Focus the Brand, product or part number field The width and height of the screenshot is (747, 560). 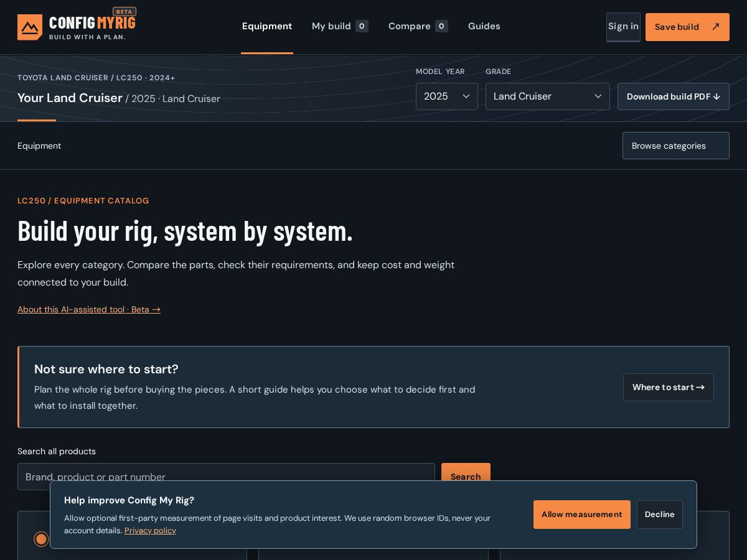(226, 477)
